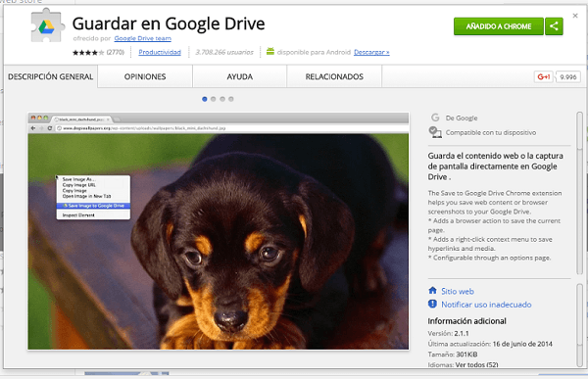Click Save Image to Google Drive in screenshot

click(93, 206)
